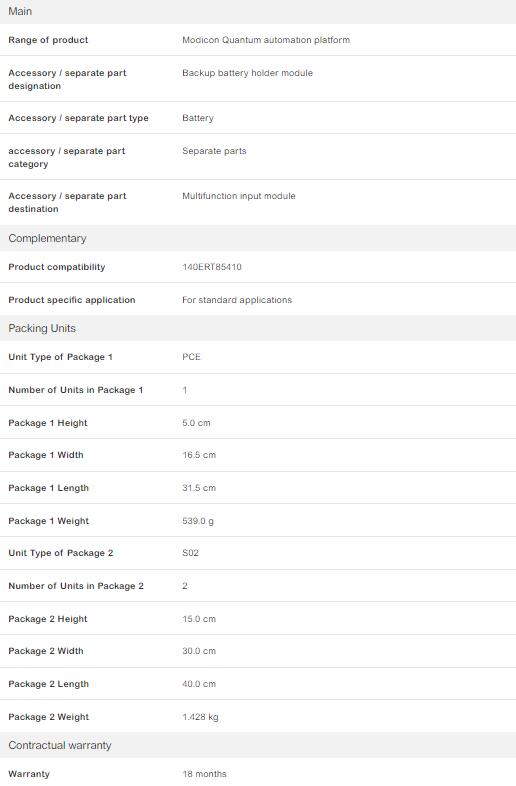Viewport: 516px width, 786px height.
Task: Click the Backup battery holder module value
Action: (x=247, y=73)
